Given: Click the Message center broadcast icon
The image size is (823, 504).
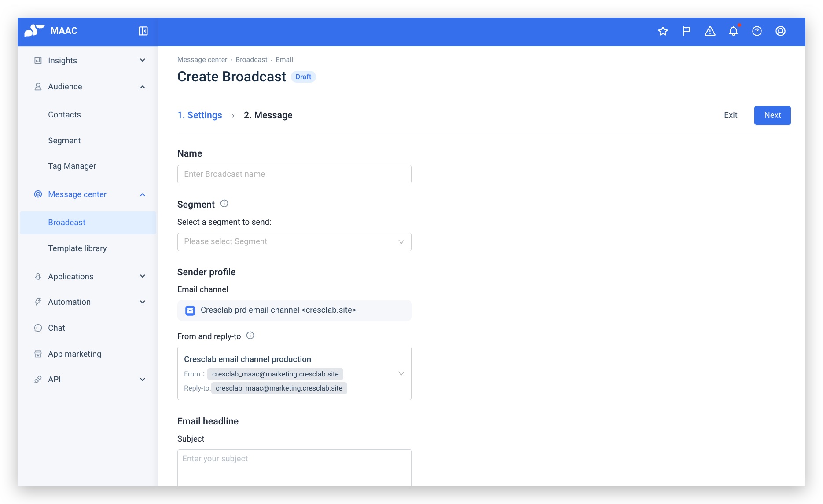Looking at the screenshot, I should [x=38, y=194].
